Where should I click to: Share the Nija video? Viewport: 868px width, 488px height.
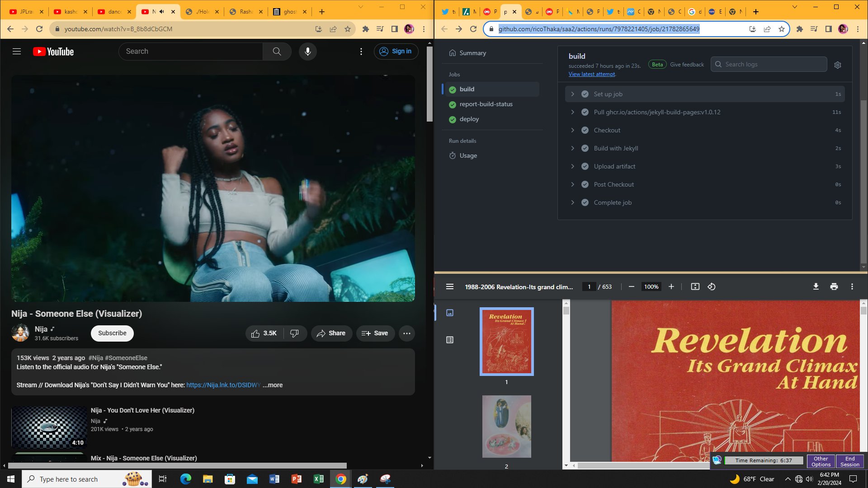pyautogui.click(x=331, y=333)
